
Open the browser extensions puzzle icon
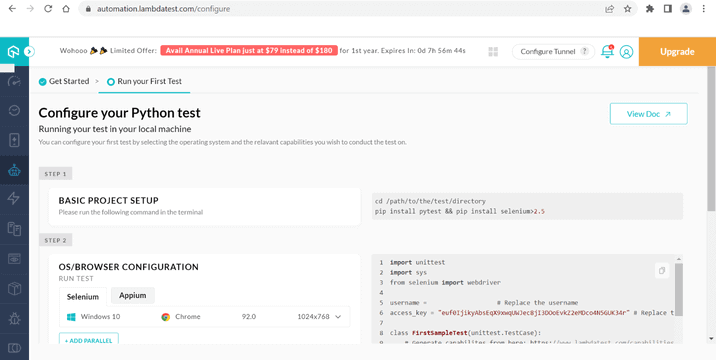point(650,9)
